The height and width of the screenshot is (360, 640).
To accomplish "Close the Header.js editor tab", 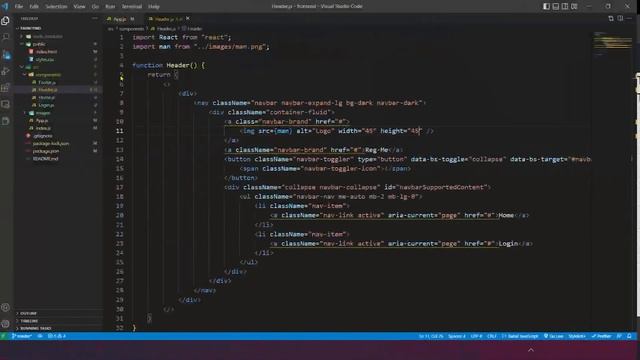I will pyautogui.click(x=188, y=18).
